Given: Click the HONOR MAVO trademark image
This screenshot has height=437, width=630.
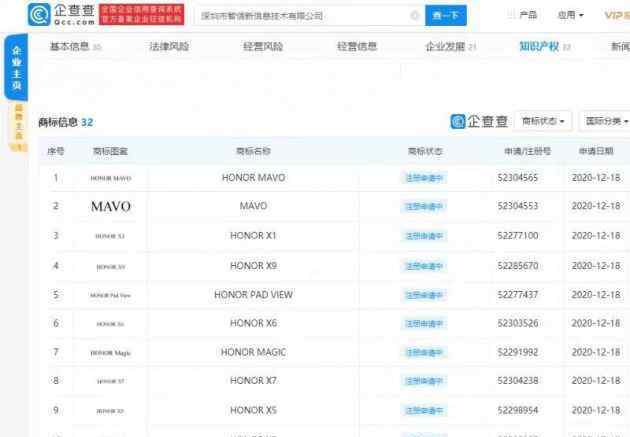Looking at the screenshot, I should point(110,178).
